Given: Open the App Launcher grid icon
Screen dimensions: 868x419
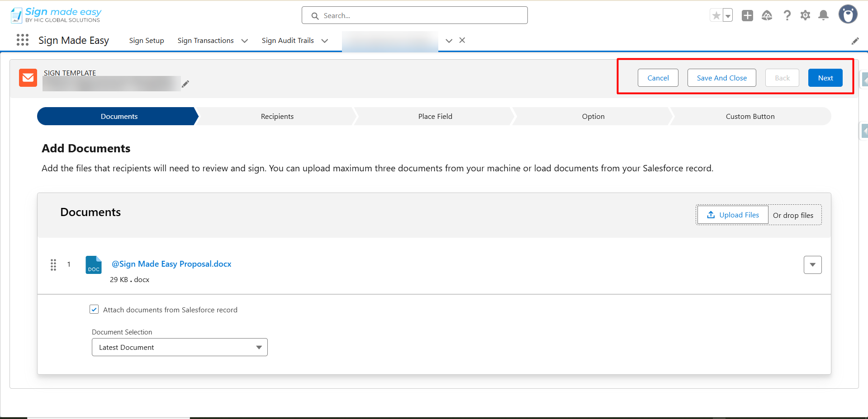Looking at the screenshot, I should tap(22, 40).
